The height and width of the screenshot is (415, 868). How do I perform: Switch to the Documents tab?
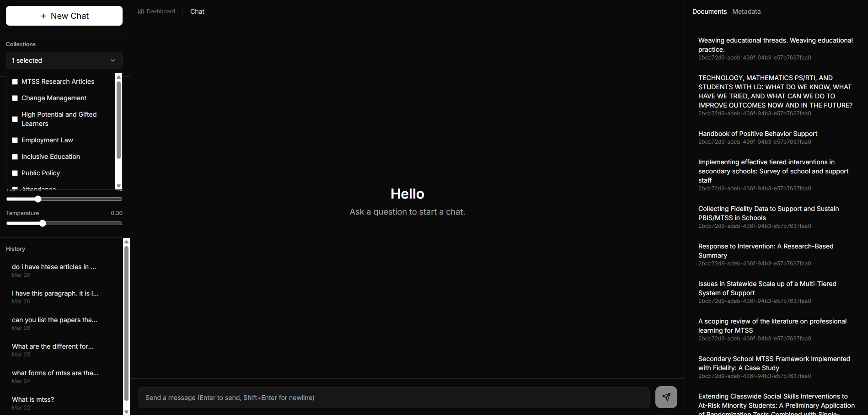click(x=709, y=11)
